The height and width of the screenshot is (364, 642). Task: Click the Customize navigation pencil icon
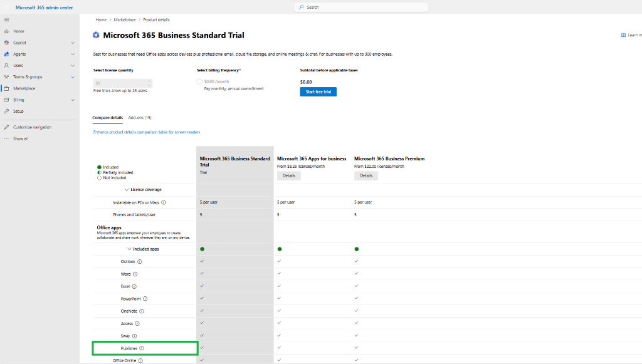6,127
